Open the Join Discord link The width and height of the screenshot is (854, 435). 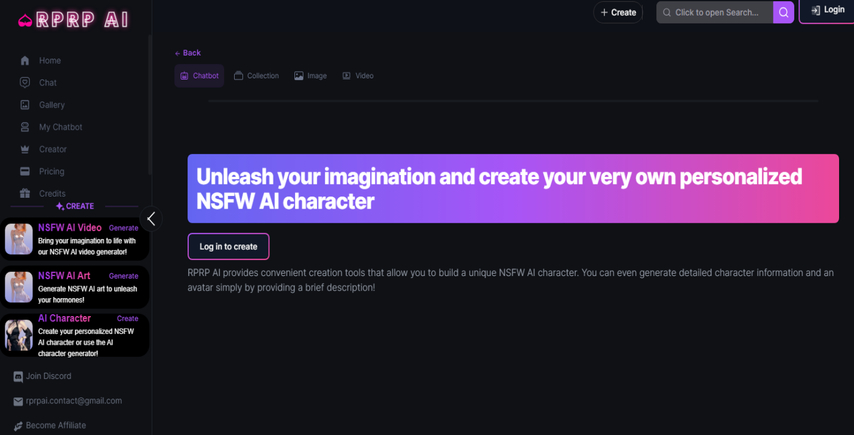(42, 377)
